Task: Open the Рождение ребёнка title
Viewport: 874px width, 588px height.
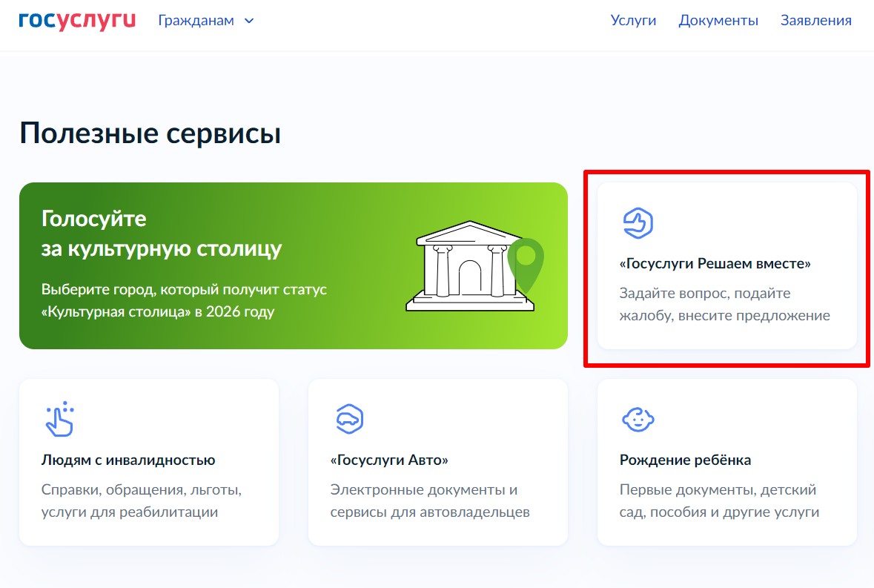Action: pos(685,460)
